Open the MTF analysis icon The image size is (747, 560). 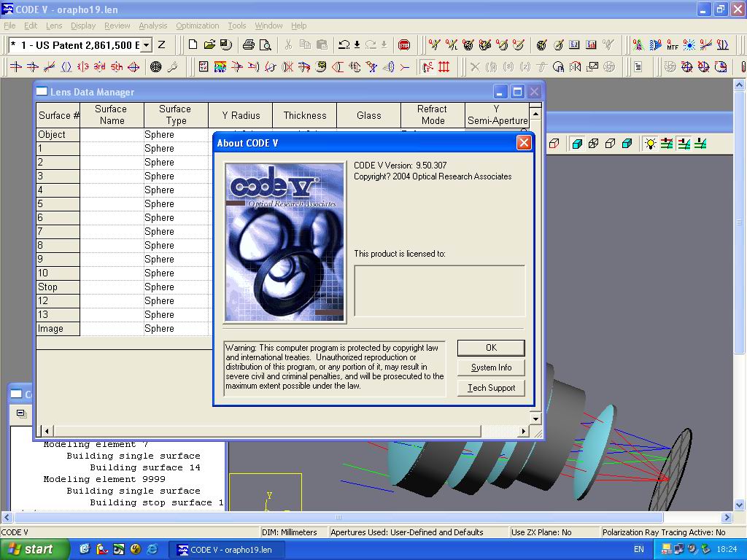click(x=672, y=44)
